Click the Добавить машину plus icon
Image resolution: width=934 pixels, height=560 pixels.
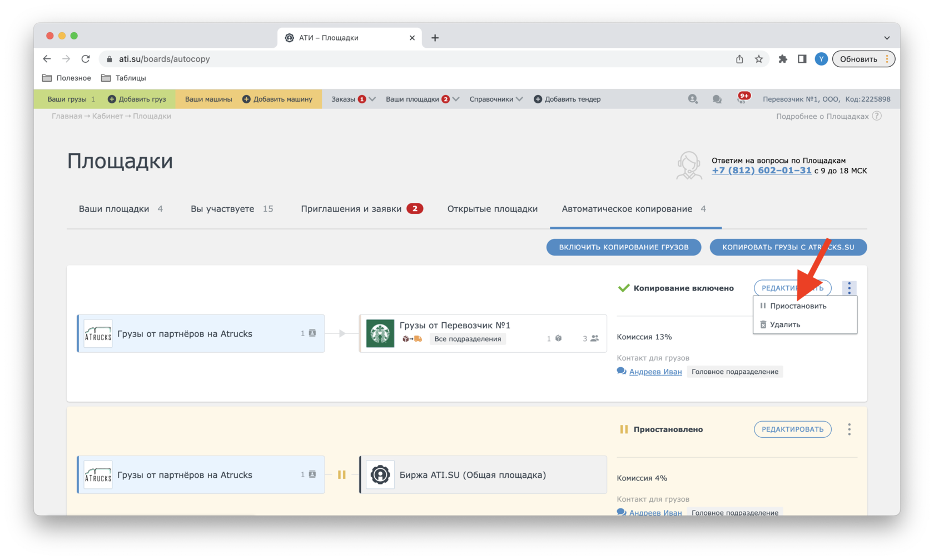246,99
